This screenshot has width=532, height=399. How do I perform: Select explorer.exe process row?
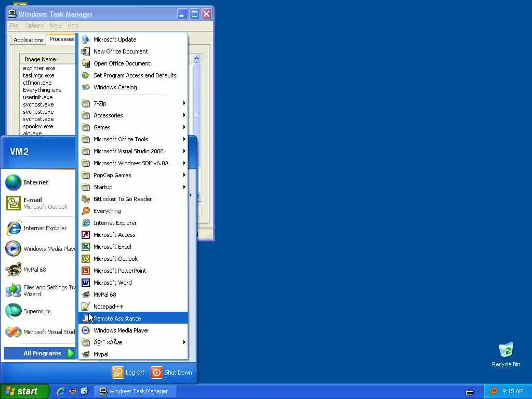point(39,68)
